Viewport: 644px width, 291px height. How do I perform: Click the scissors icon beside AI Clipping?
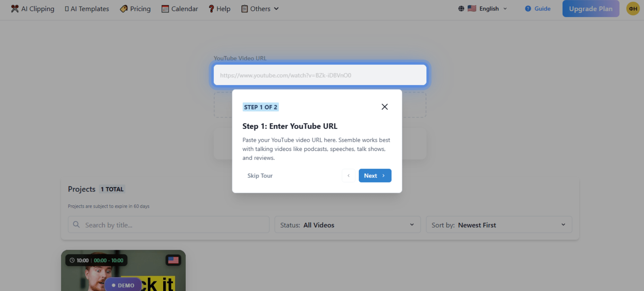coord(15,9)
